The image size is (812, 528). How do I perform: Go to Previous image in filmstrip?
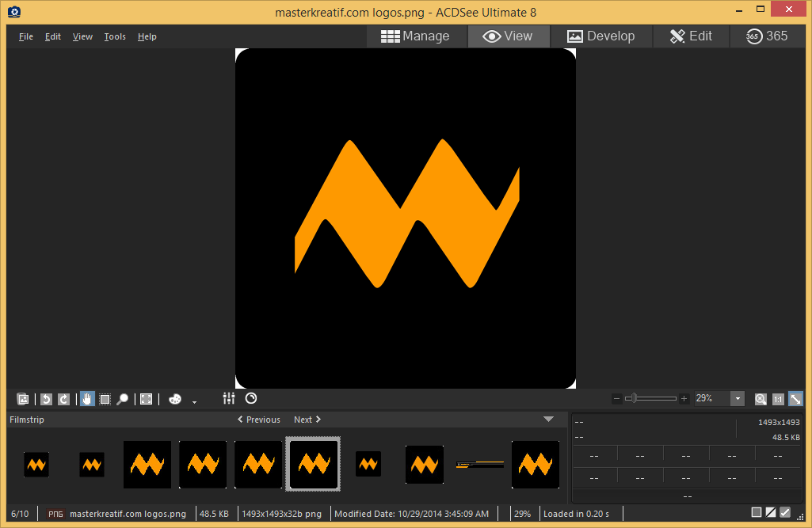(259, 420)
